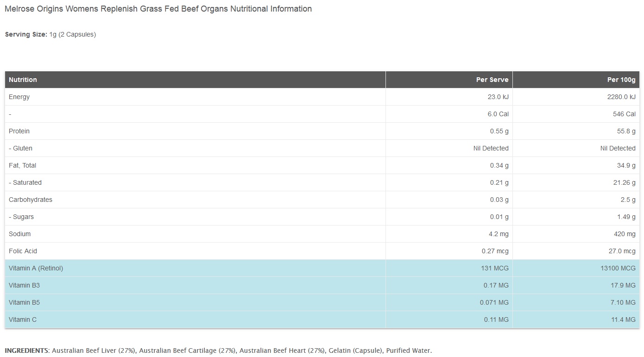
Task: Select Australian Beef Liver (27%) ingredient
Action: click(94, 351)
